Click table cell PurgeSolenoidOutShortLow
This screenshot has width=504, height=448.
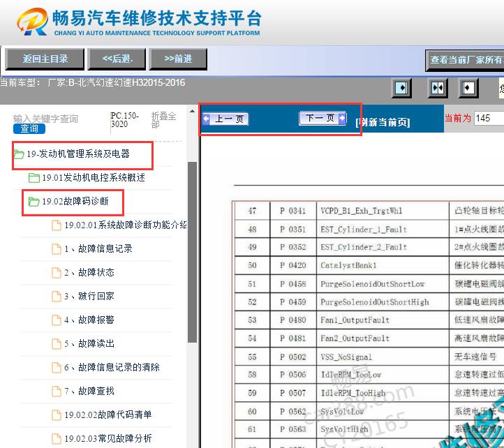tap(383, 284)
